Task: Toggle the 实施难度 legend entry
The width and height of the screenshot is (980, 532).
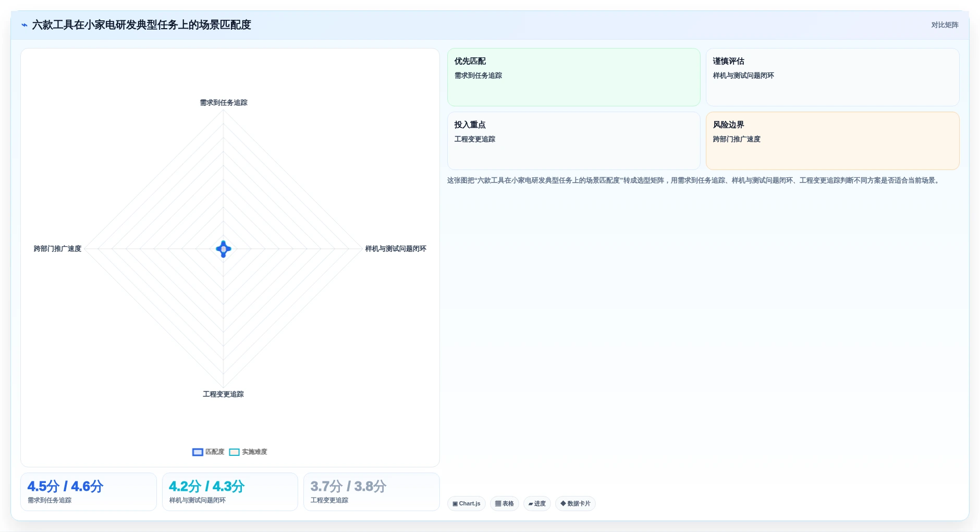Action: (x=248, y=452)
